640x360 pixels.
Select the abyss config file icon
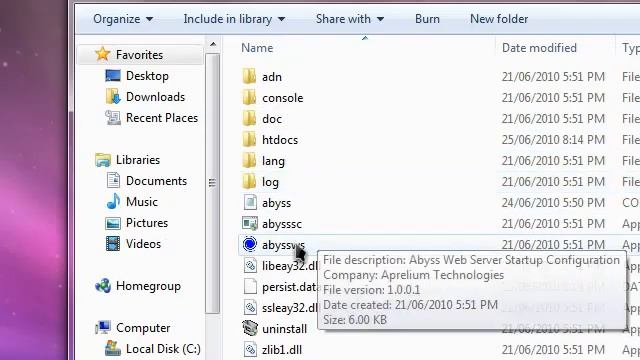(250, 202)
